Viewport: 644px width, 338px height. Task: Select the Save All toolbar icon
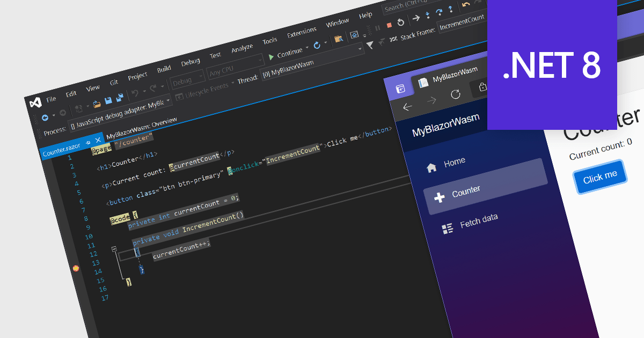point(119,97)
